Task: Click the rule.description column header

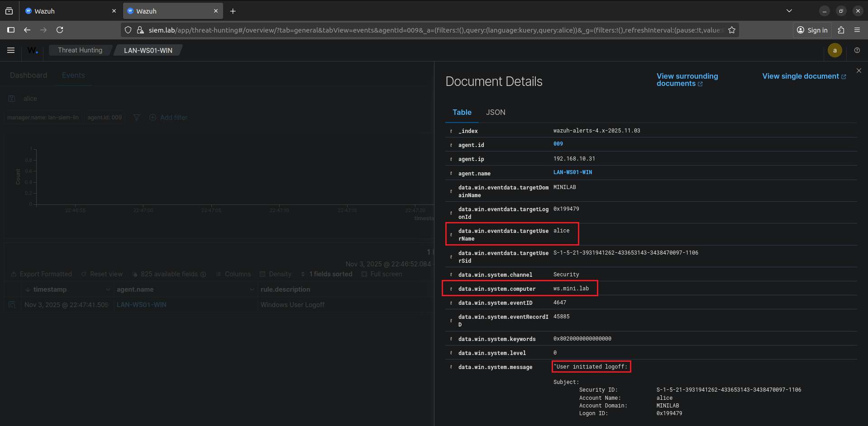Action: pos(285,289)
